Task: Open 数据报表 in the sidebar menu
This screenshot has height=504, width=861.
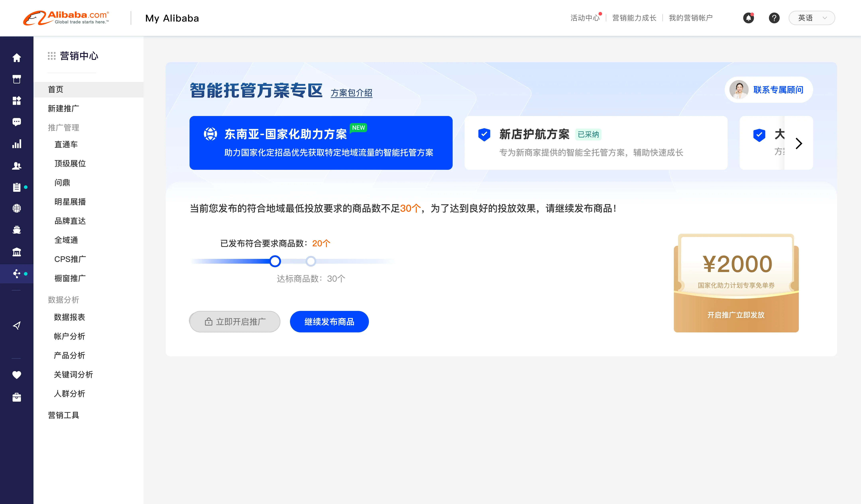Action: 69,317
